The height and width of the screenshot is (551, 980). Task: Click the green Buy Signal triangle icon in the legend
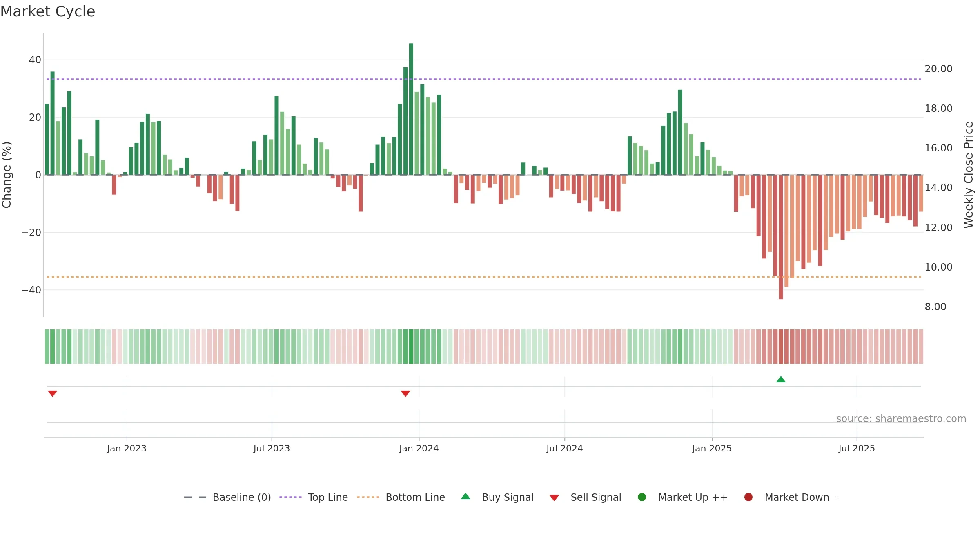(465, 496)
